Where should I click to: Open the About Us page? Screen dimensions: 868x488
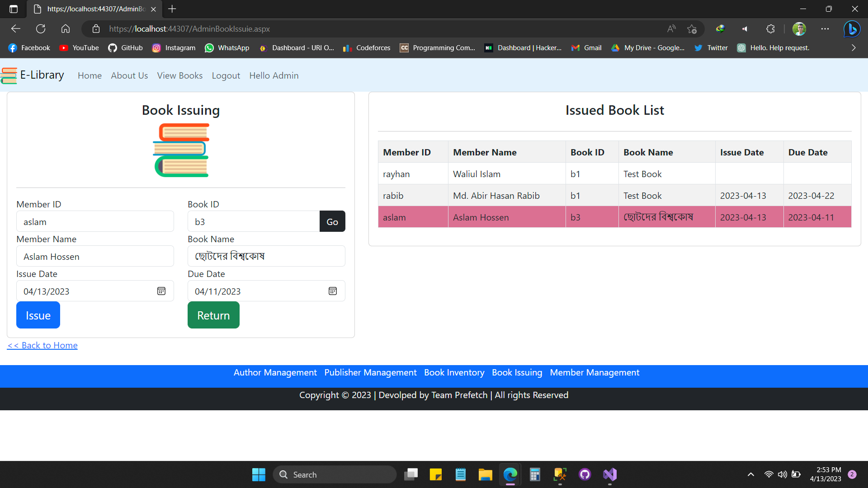point(129,75)
